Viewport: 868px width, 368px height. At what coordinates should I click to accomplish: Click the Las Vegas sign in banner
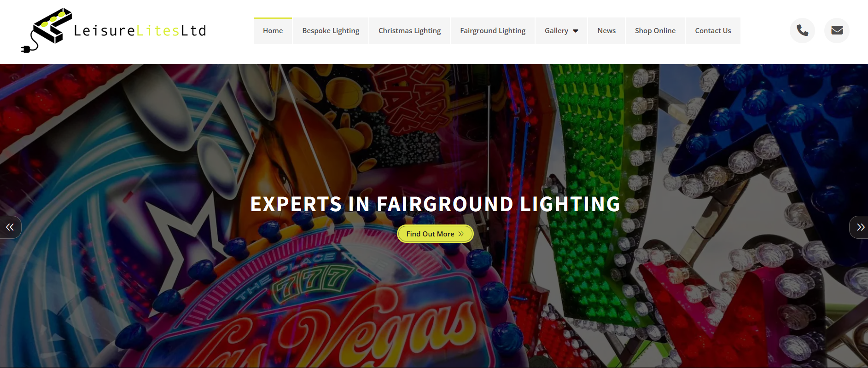pos(341,331)
